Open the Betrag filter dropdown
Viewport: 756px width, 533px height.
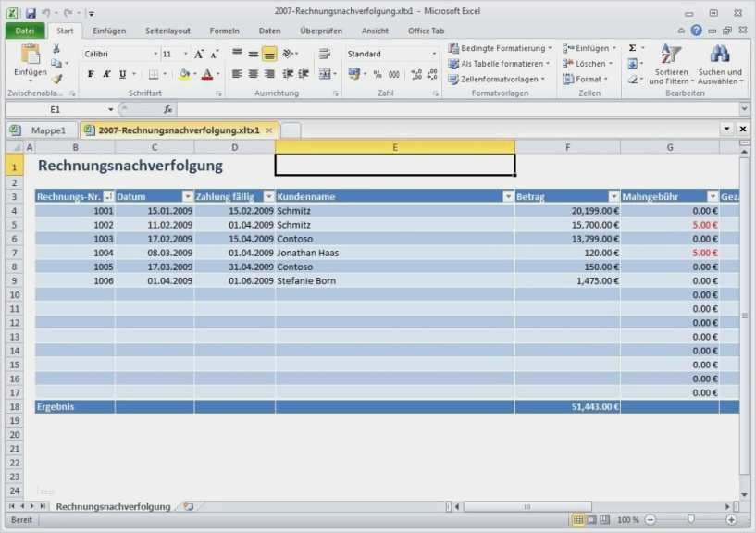pyautogui.click(x=613, y=196)
